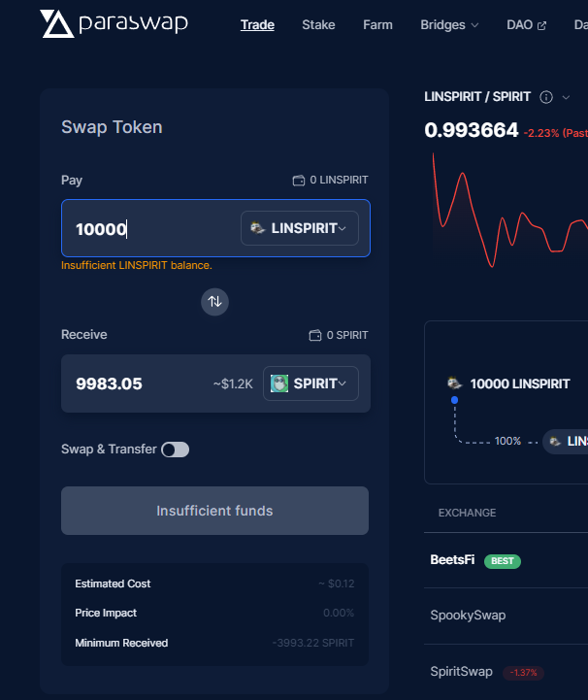
Task: Click the Price Impact label
Action: (x=106, y=613)
